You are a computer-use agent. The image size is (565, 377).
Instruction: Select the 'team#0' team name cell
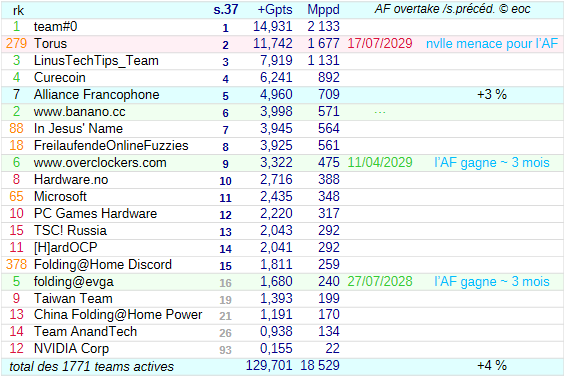pos(55,27)
